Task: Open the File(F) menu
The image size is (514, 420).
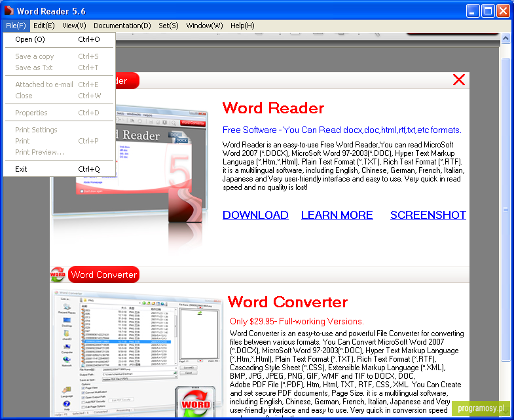Action: tap(16, 26)
